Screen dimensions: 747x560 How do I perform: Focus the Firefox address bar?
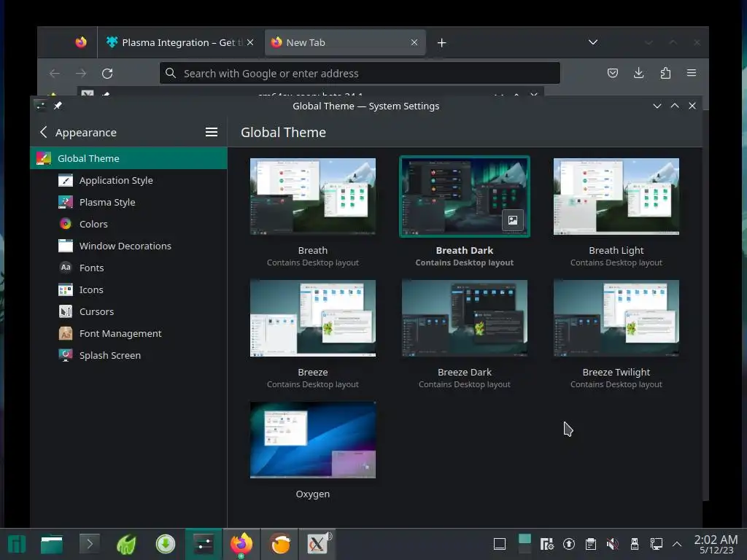tap(360, 74)
